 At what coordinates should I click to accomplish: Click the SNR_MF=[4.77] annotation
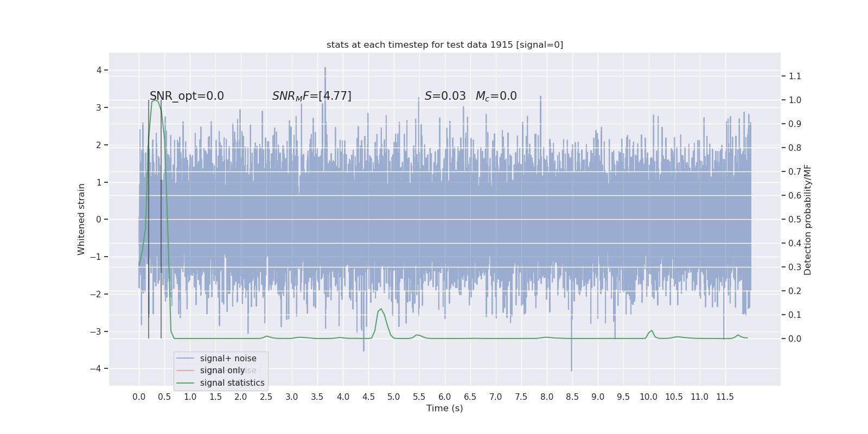click(312, 96)
